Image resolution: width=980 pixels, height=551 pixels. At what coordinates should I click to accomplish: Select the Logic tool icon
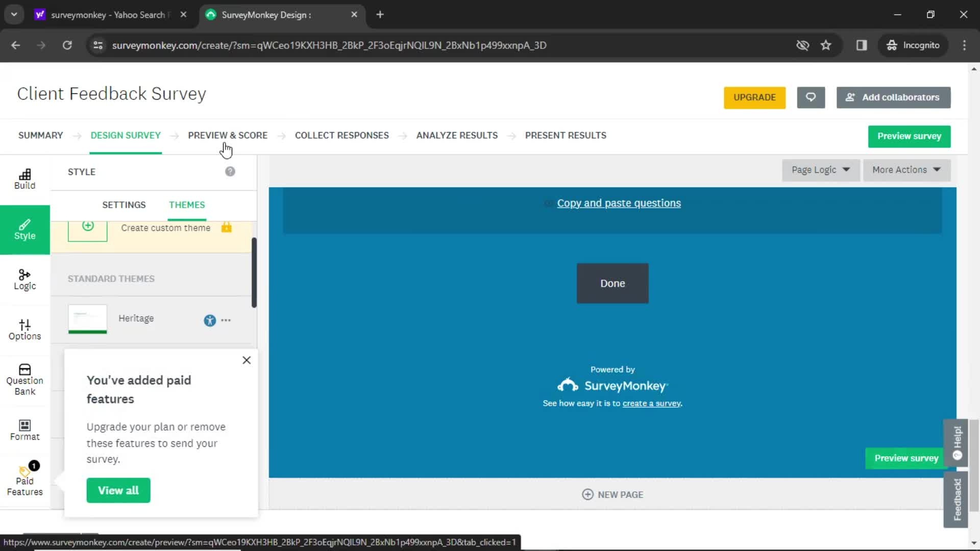click(25, 278)
